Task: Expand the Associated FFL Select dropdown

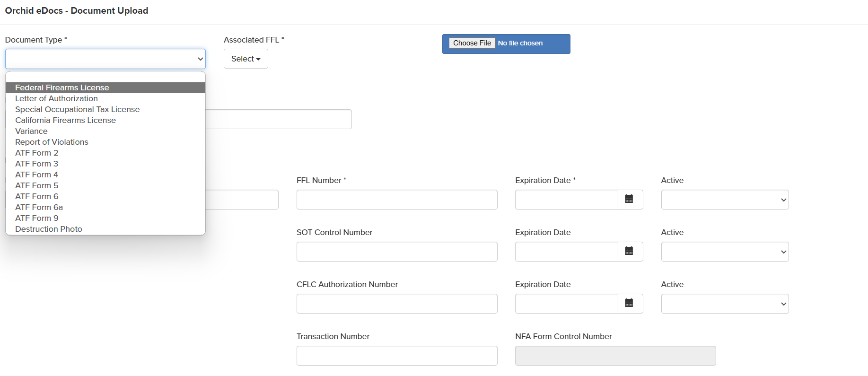Action: 245,59
